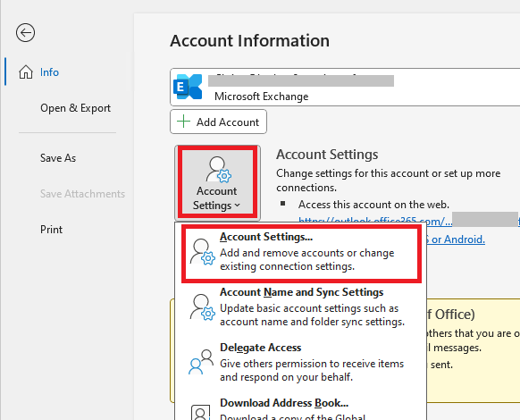Select the Info home icon

click(x=26, y=72)
